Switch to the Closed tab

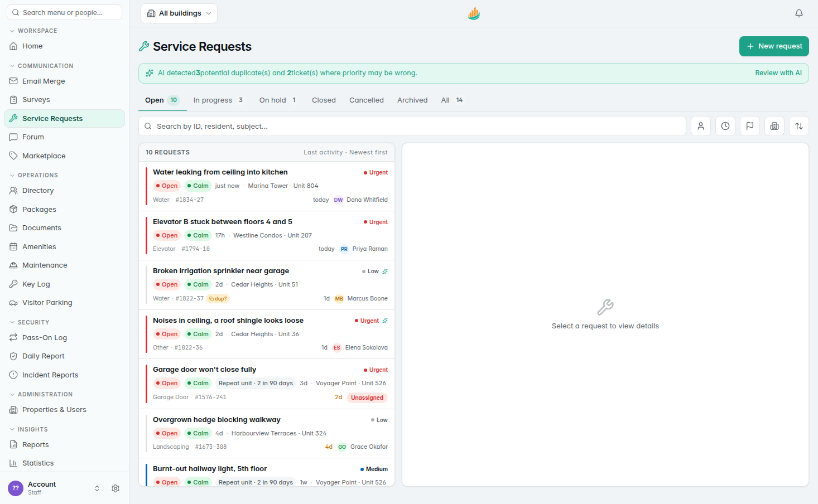point(324,100)
